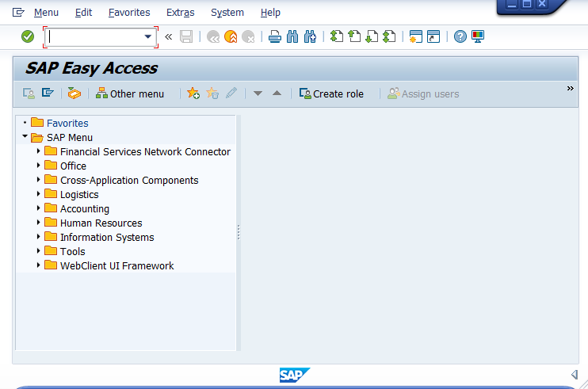Click the Change Favorites pencil icon
The width and height of the screenshot is (588, 389).
(231, 93)
